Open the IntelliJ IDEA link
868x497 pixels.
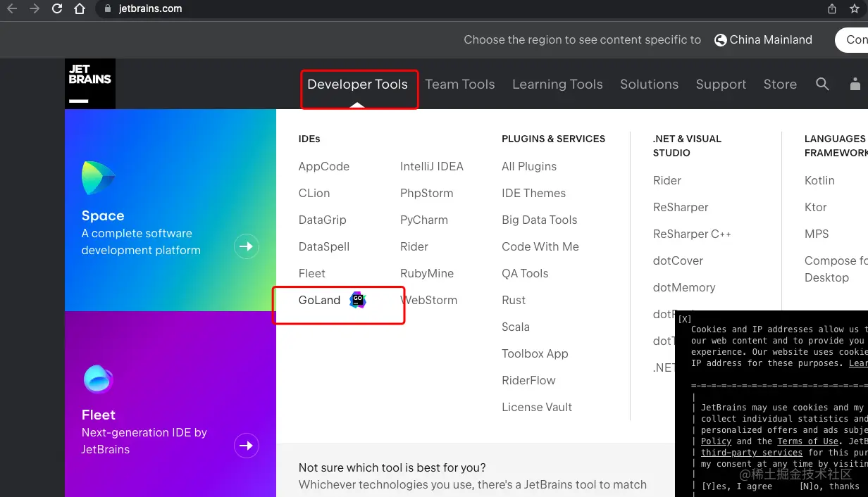pos(432,166)
